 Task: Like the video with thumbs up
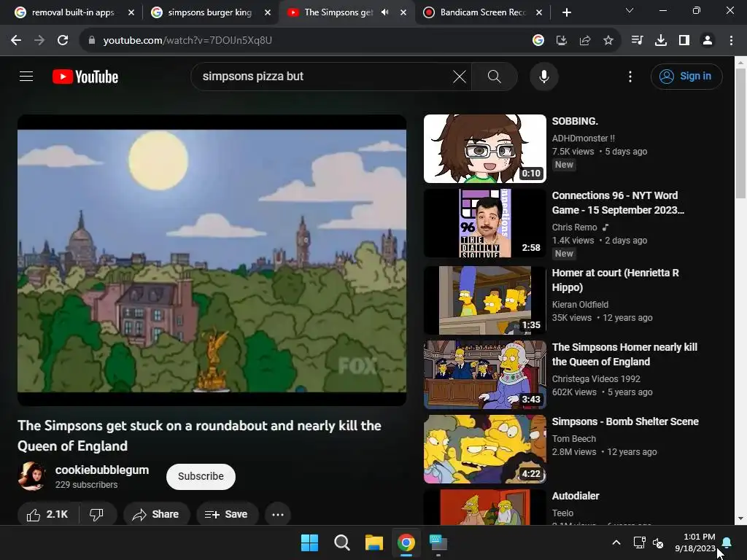pyautogui.click(x=47, y=514)
